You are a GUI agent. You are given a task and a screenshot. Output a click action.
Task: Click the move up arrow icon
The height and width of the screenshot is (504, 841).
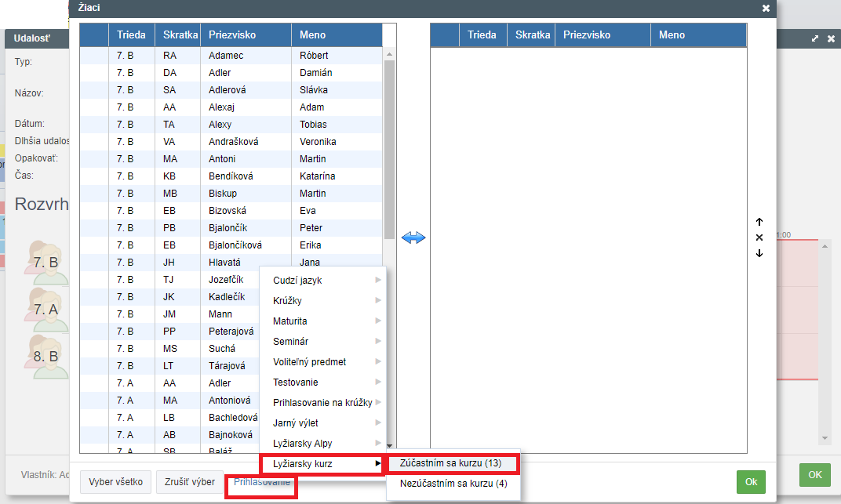[x=759, y=222]
